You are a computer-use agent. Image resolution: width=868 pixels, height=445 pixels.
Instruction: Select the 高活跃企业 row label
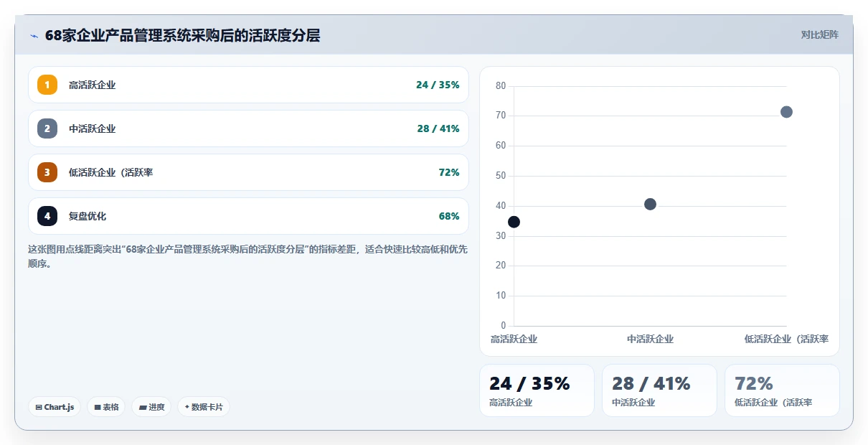tap(92, 85)
